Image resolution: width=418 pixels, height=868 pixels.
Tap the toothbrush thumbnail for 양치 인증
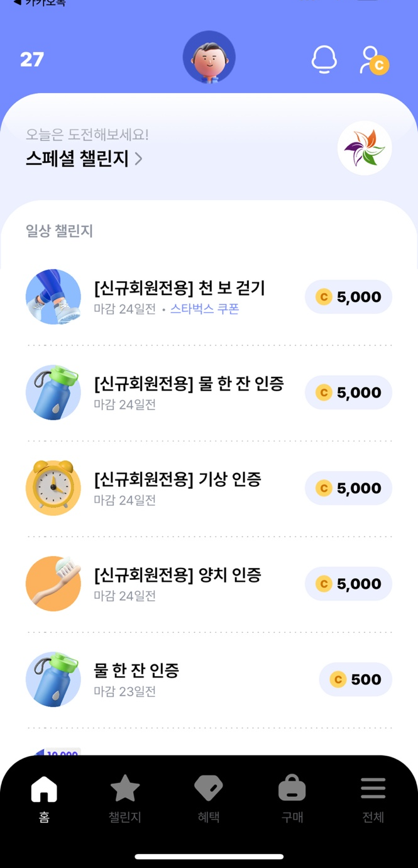[53, 584]
